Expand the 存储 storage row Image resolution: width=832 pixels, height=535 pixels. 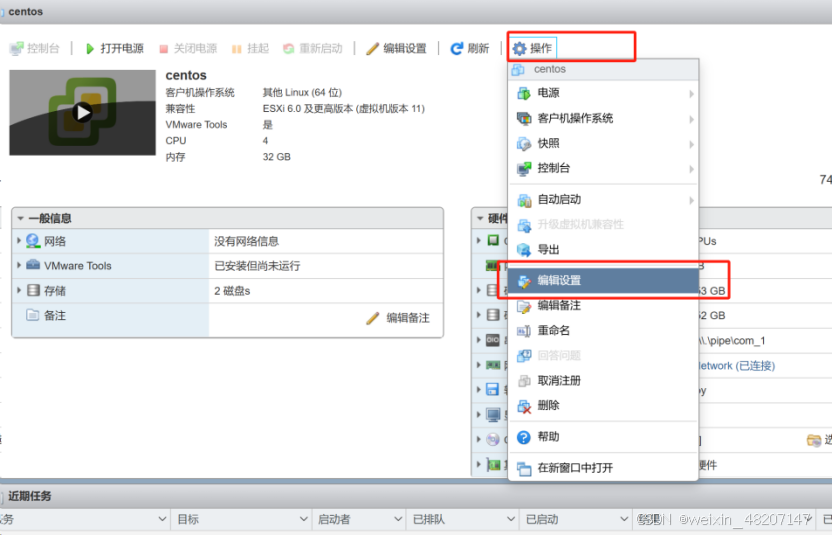[x=19, y=290]
